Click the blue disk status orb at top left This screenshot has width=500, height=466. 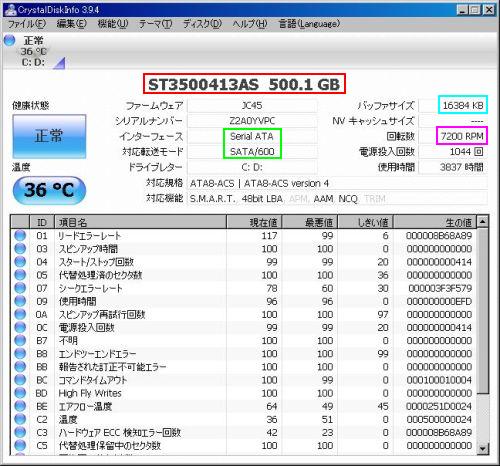pos(10,41)
